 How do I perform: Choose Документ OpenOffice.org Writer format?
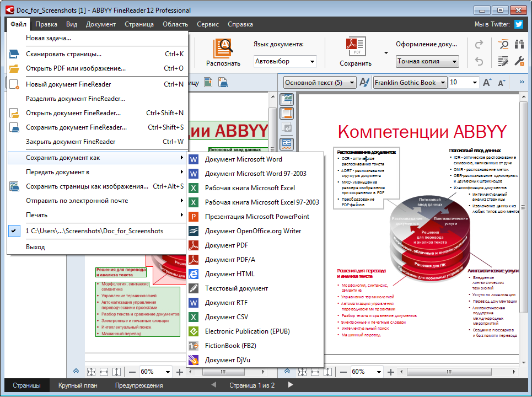point(255,231)
